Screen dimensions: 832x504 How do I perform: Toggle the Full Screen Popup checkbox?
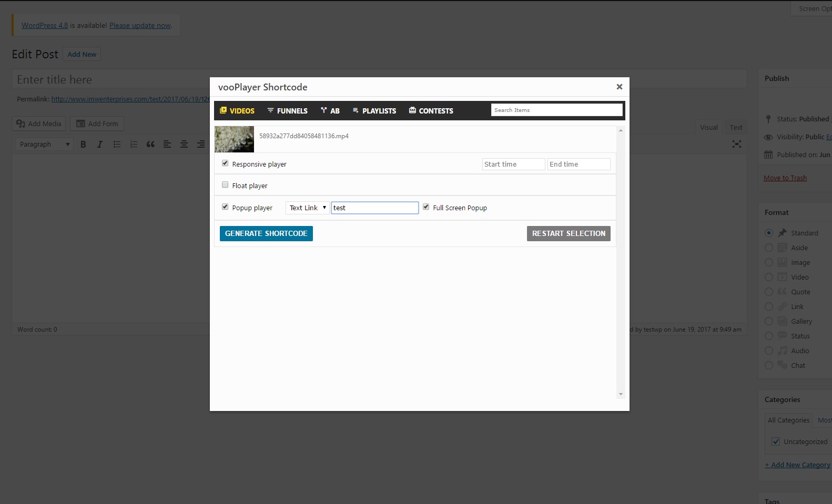pos(426,207)
